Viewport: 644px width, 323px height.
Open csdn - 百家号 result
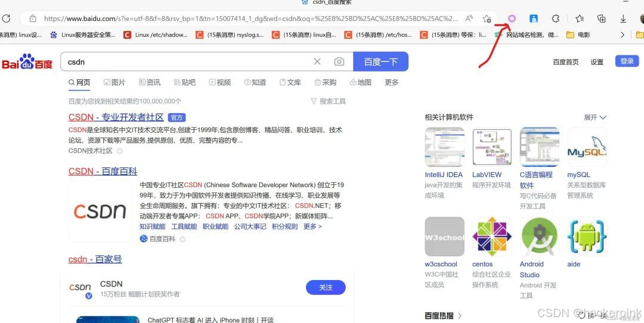[x=95, y=259]
